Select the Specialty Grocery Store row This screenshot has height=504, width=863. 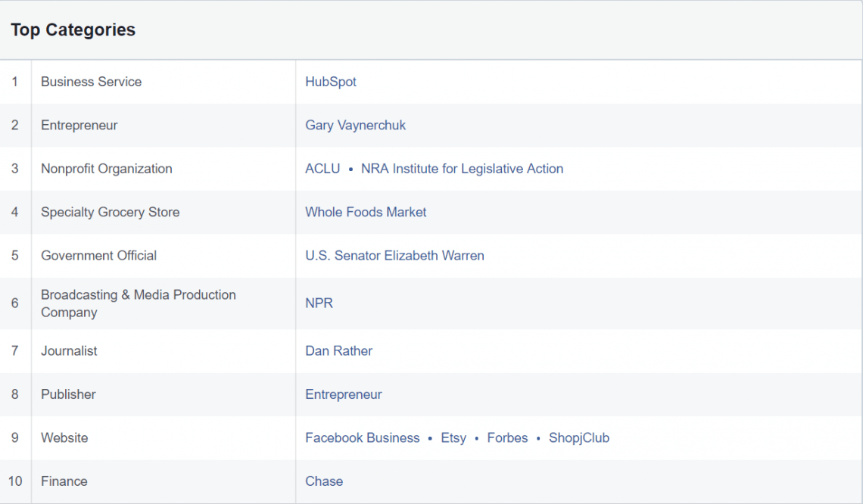point(110,212)
